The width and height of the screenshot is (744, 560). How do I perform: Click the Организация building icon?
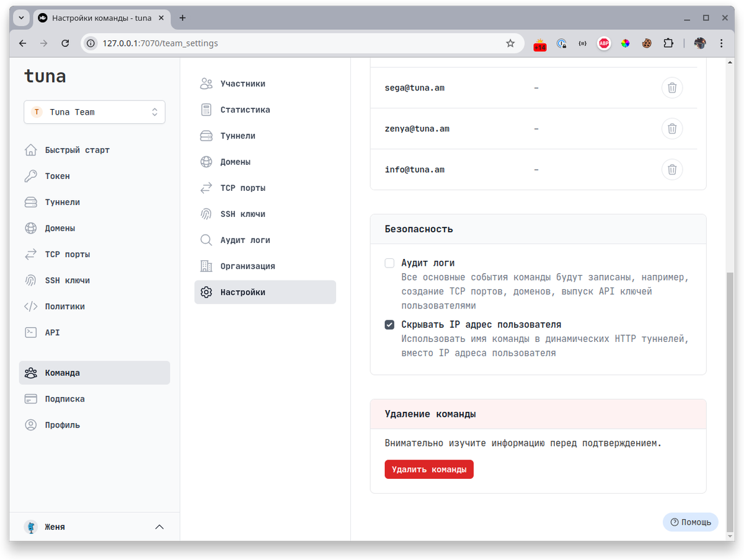[206, 266]
